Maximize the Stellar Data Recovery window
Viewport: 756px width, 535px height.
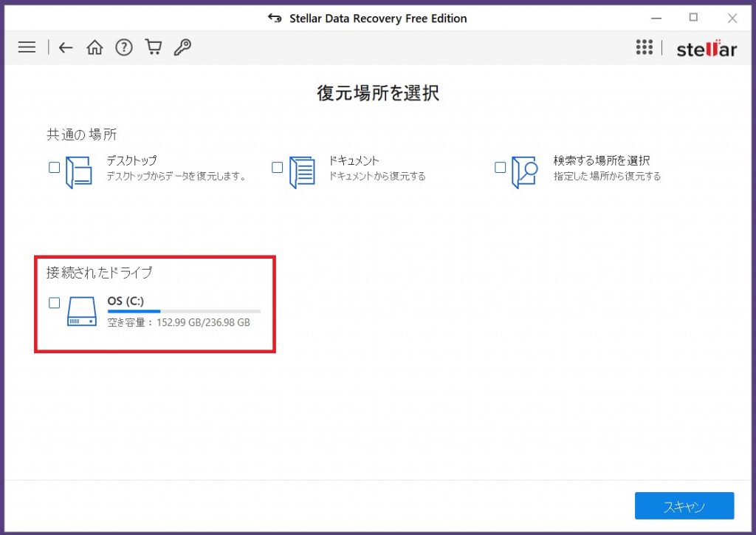(693, 18)
